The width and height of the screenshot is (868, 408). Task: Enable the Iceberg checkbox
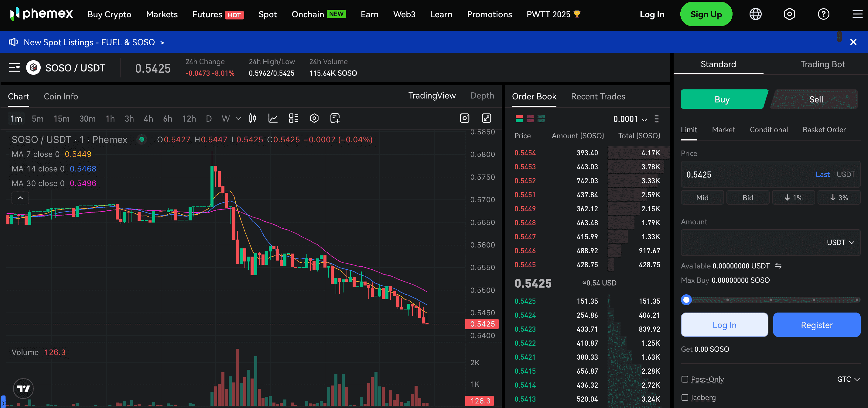(684, 397)
